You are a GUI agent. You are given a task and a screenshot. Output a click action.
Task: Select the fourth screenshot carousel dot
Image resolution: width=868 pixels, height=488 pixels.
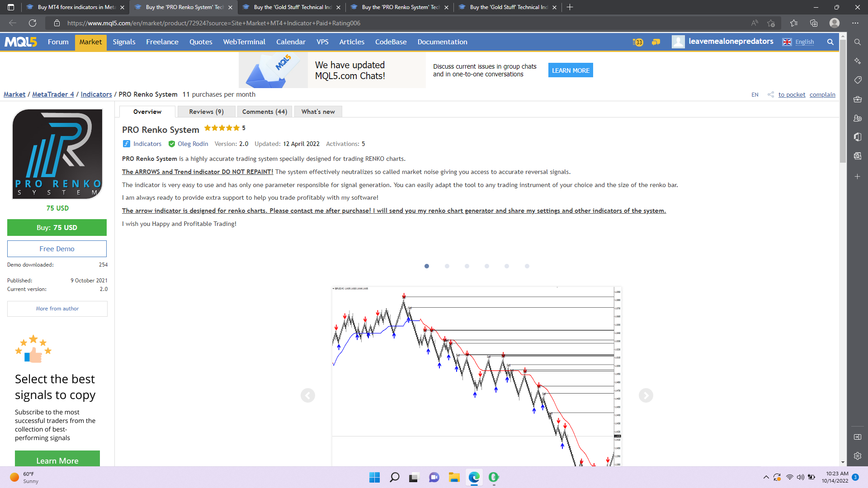(x=487, y=266)
